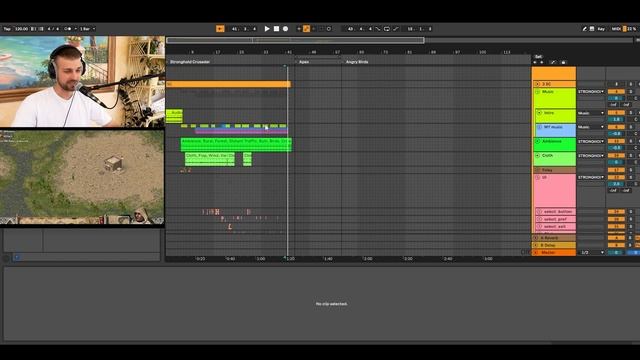
Task: Open Music track output routing dropdown
Action: [x=591, y=91]
